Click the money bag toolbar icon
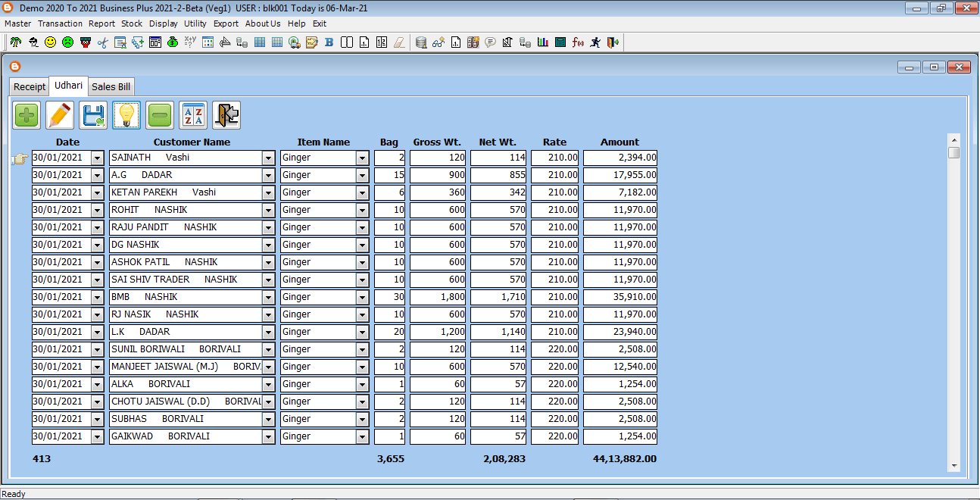 click(x=173, y=42)
